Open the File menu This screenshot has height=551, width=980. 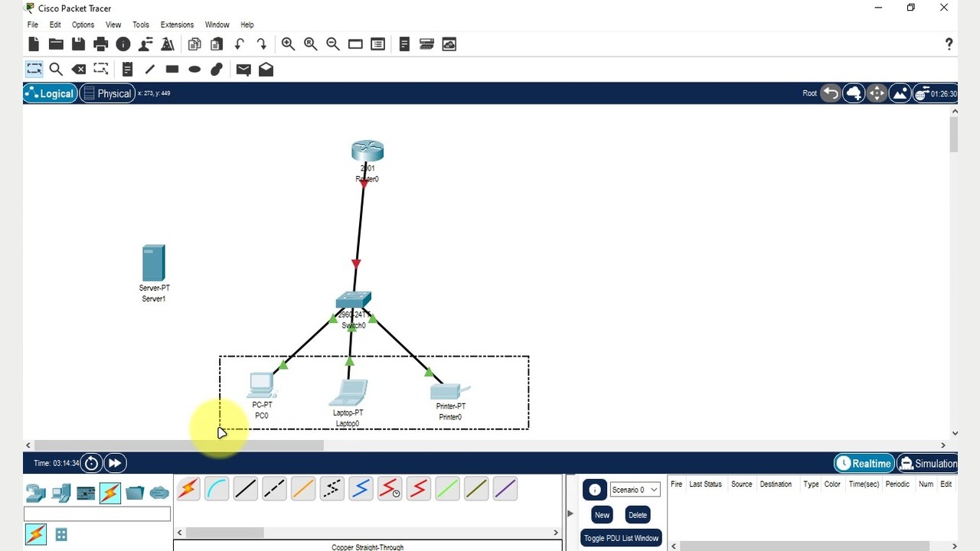pyautogui.click(x=33, y=24)
